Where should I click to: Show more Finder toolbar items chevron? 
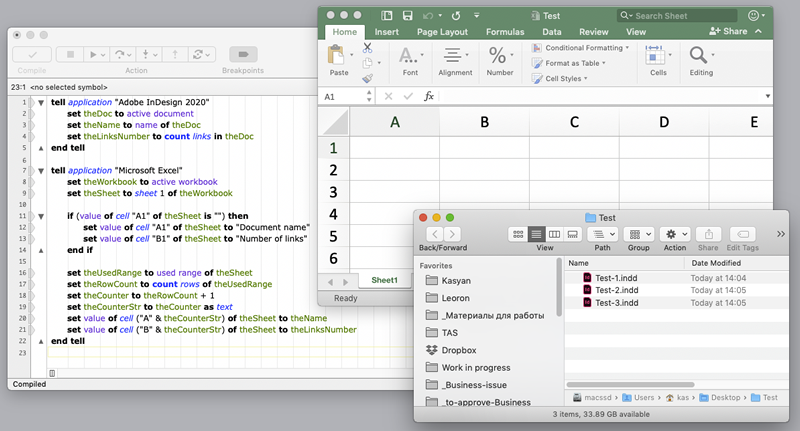pyautogui.click(x=781, y=234)
